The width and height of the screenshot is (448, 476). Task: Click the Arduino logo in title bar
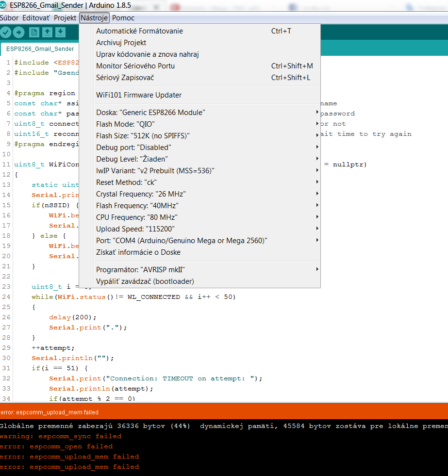(4, 5)
